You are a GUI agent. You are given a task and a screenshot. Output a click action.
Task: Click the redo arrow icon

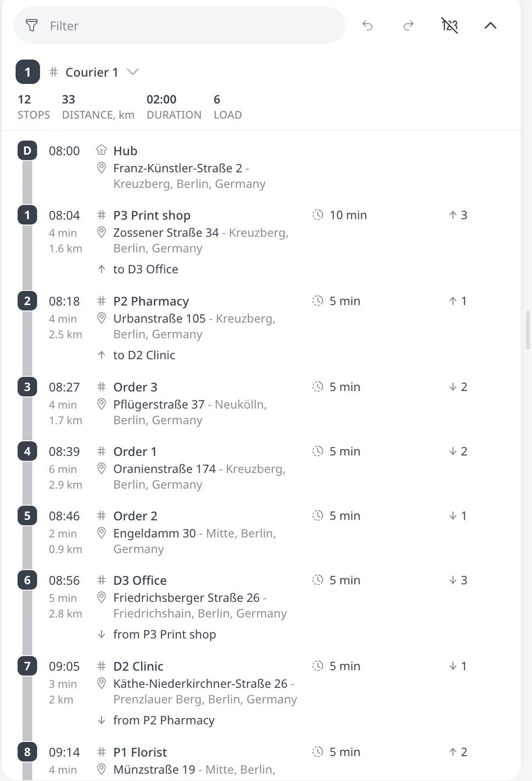(x=409, y=25)
